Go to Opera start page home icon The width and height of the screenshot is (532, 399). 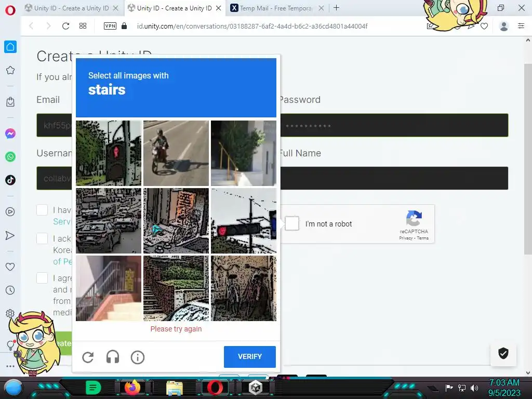[10, 47]
